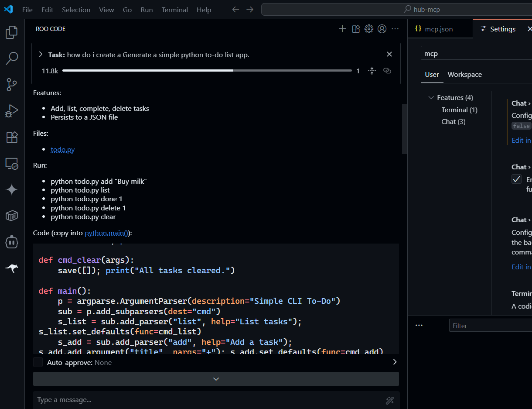Open the Extensions view
The image size is (532, 409).
point(12,137)
